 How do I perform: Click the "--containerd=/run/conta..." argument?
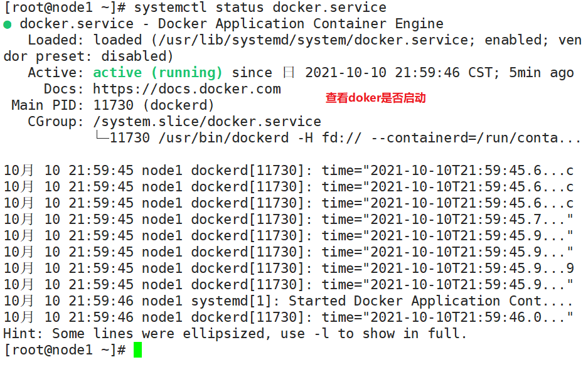(476, 138)
